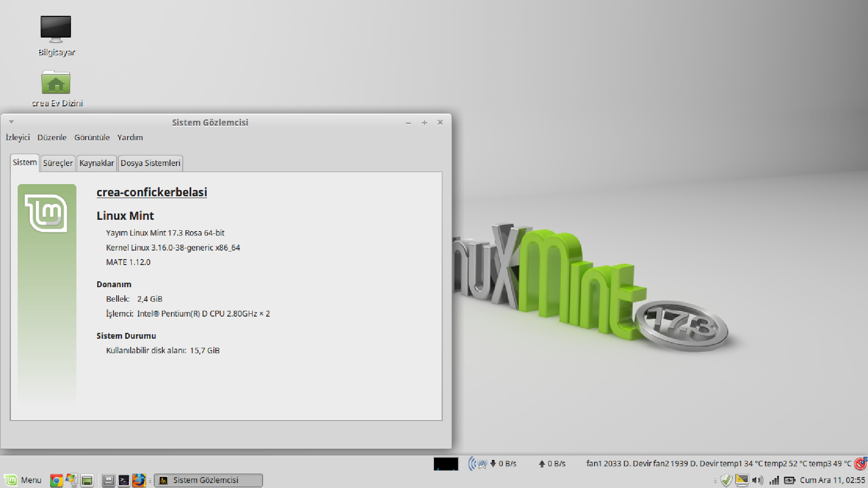
Task: Open the clock showing Cum Ara 11, 02:55
Action: point(832,480)
